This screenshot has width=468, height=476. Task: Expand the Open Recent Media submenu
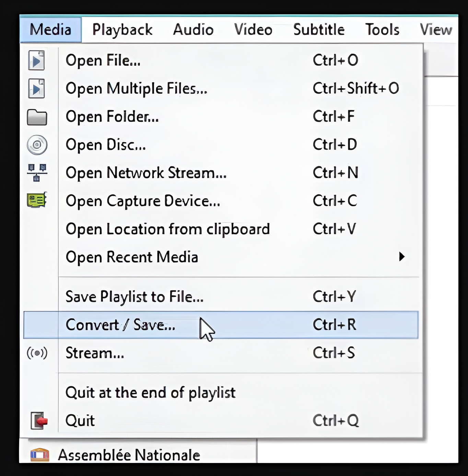[x=401, y=257]
